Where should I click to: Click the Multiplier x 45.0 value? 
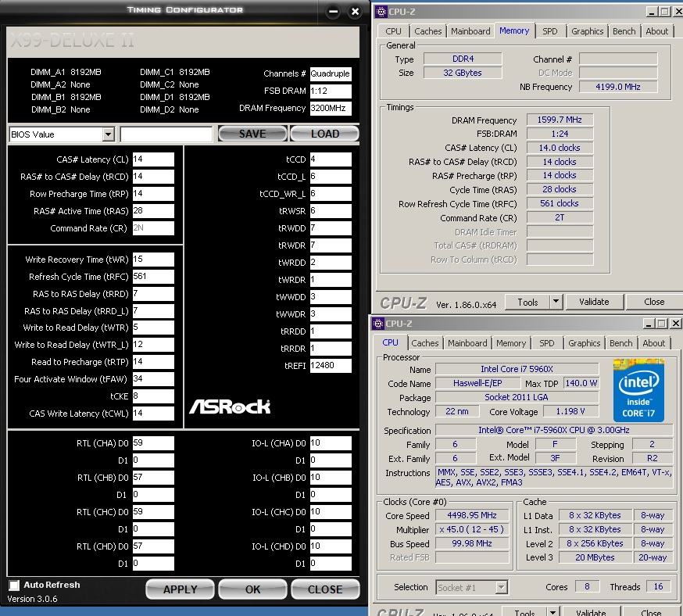click(x=472, y=529)
